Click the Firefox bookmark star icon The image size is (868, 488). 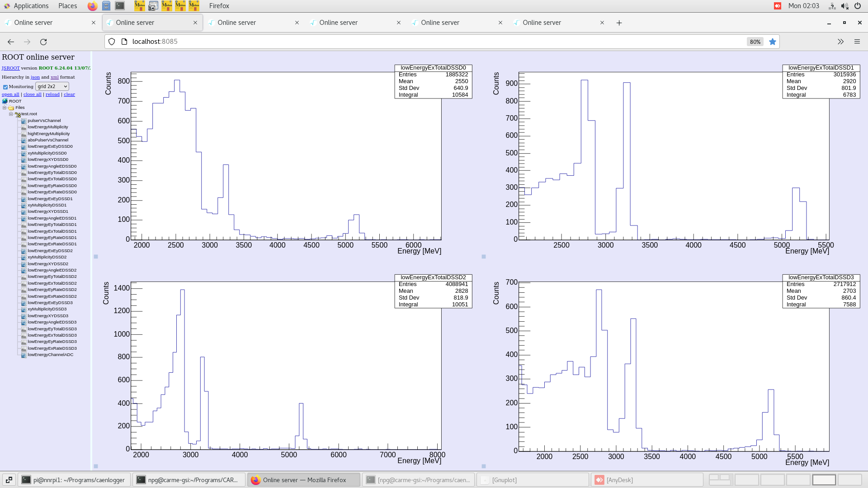click(x=773, y=42)
